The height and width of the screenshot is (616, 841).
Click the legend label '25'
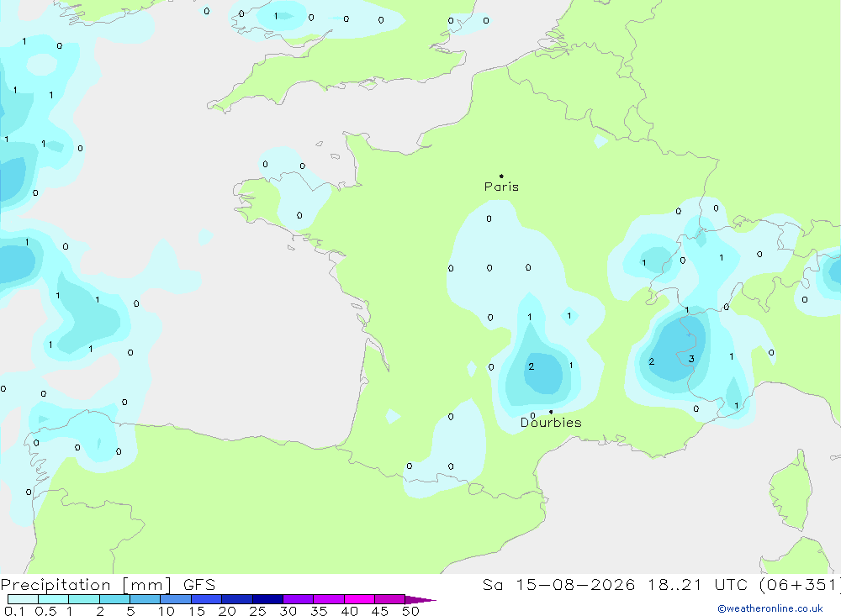pyautogui.click(x=257, y=611)
